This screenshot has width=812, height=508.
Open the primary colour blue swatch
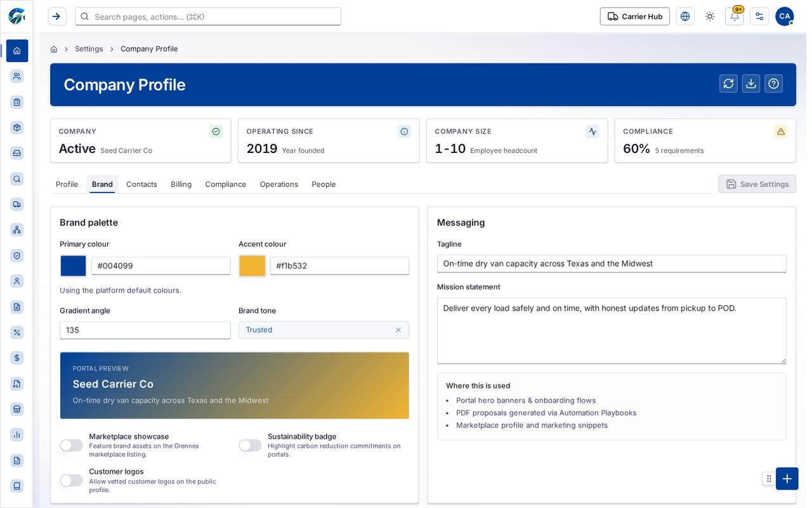[x=73, y=265]
